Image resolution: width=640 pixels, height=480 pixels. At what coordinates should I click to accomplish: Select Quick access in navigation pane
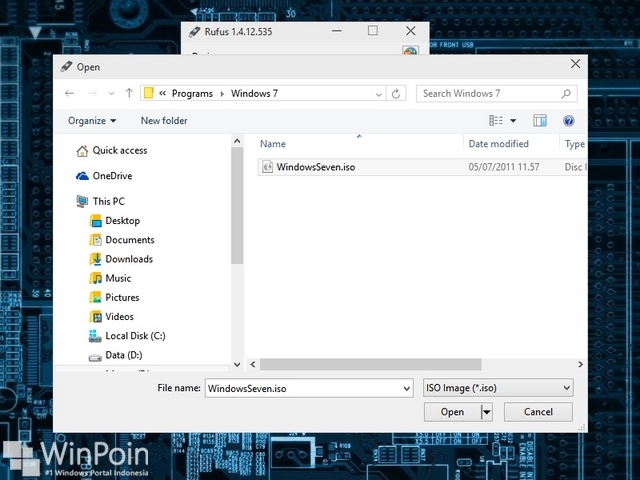(120, 151)
